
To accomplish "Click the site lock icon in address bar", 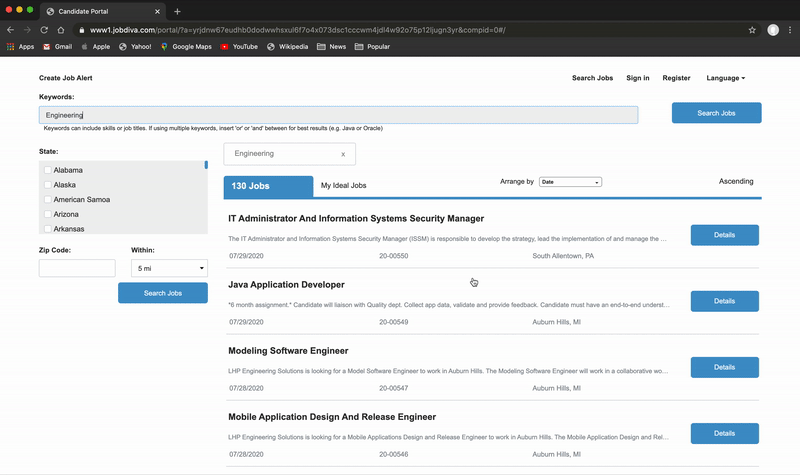I will pos(82,30).
